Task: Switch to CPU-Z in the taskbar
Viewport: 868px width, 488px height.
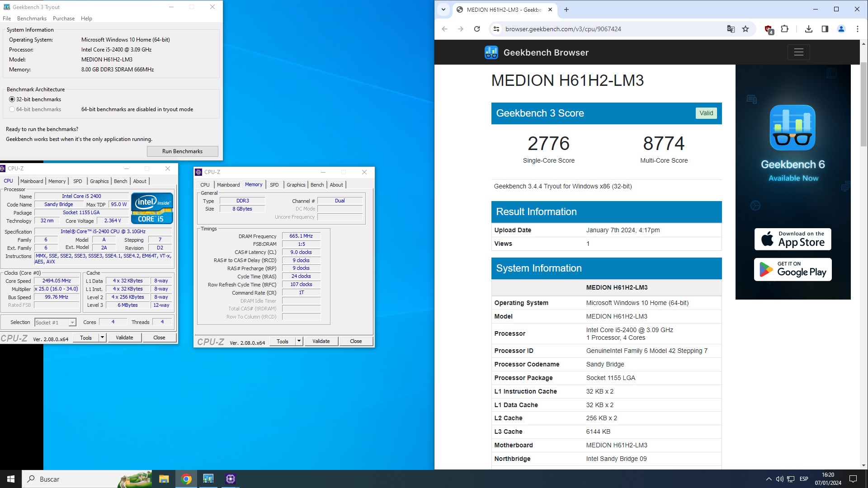Action: tap(231, 479)
